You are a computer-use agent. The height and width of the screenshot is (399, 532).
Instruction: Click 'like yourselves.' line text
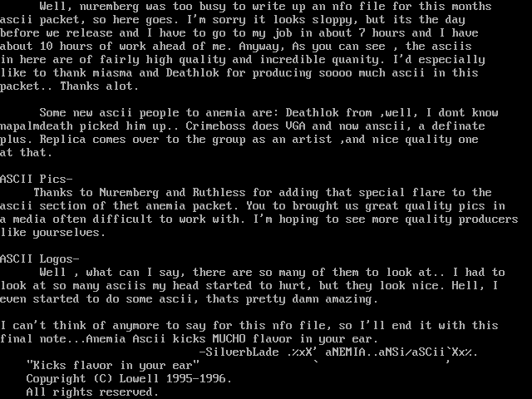[x=53, y=233]
